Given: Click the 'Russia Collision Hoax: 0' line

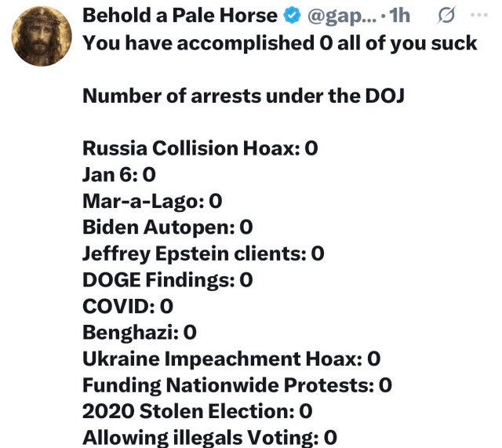Looking at the screenshot, I should [x=200, y=148].
